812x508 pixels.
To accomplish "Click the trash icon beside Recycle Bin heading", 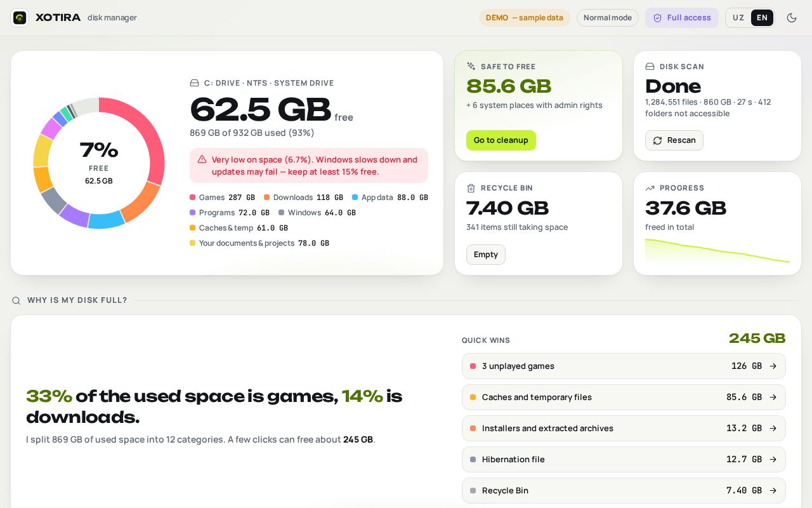I will 471,188.
